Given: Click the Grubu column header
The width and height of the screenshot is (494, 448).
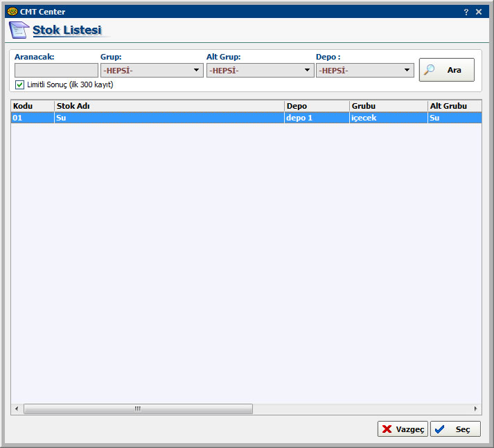Looking at the screenshot, I should click(388, 106).
